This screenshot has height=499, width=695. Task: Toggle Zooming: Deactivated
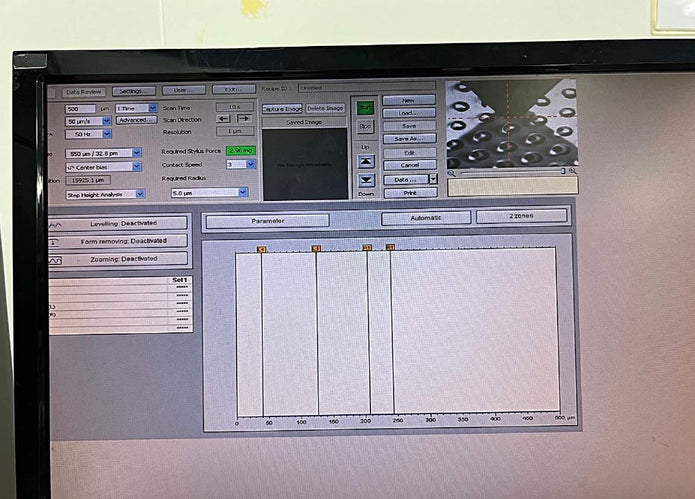[x=119, y=259]
